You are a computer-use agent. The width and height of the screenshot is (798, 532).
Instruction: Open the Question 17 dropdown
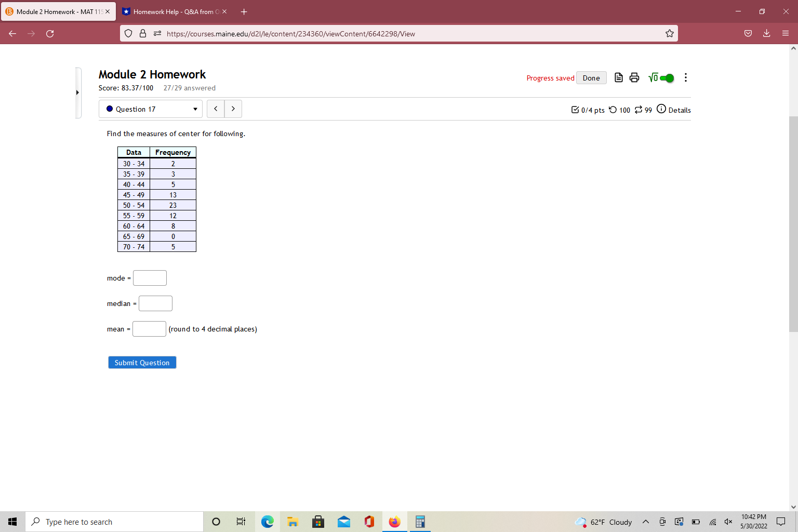[x=150, y=109]
